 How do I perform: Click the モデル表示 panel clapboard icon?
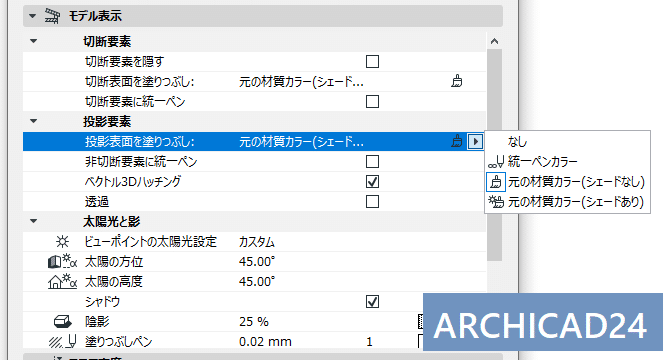point(52,16)
